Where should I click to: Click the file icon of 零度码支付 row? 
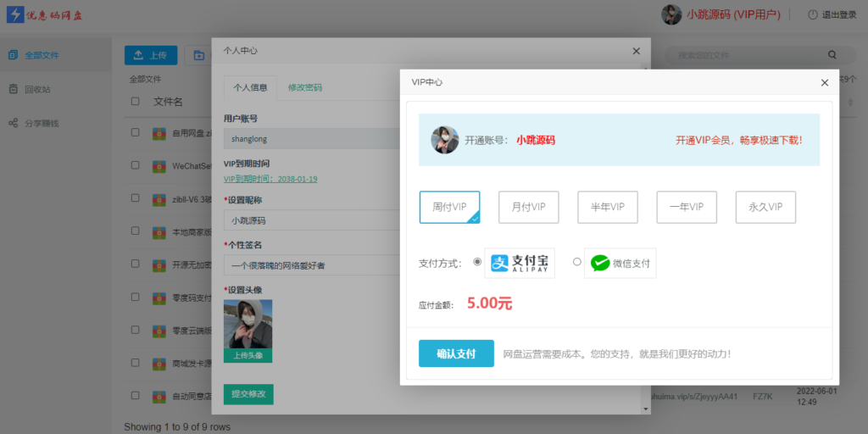point(159,298)
